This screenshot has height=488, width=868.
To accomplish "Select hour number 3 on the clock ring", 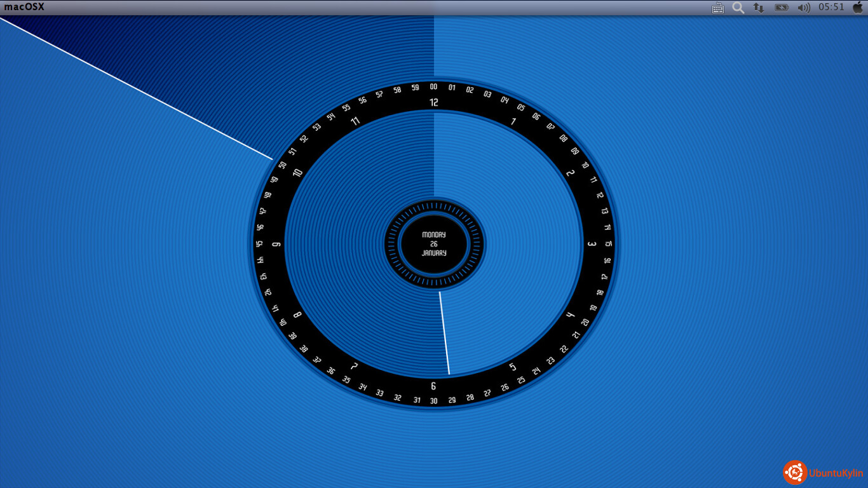I will tap(590, 244).
